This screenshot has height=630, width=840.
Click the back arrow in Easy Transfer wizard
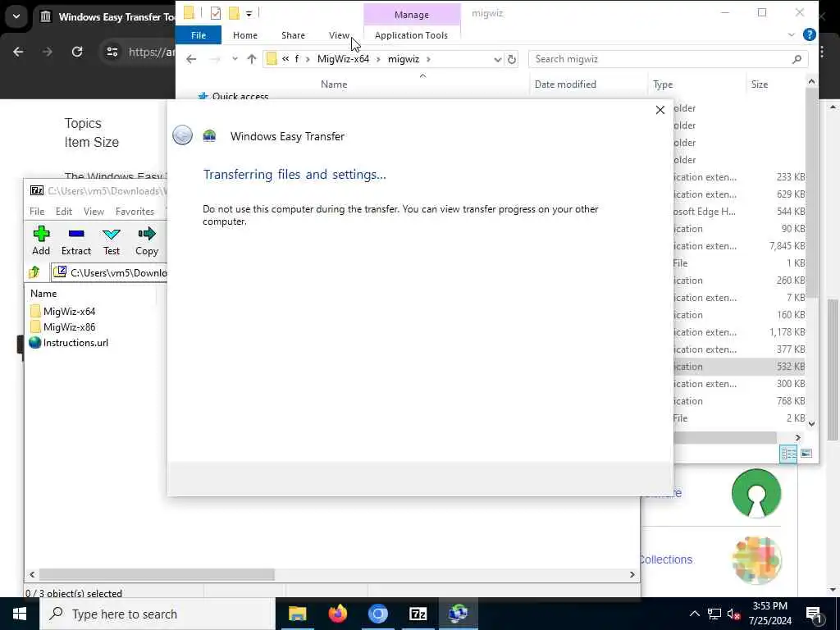click(183, 135)
